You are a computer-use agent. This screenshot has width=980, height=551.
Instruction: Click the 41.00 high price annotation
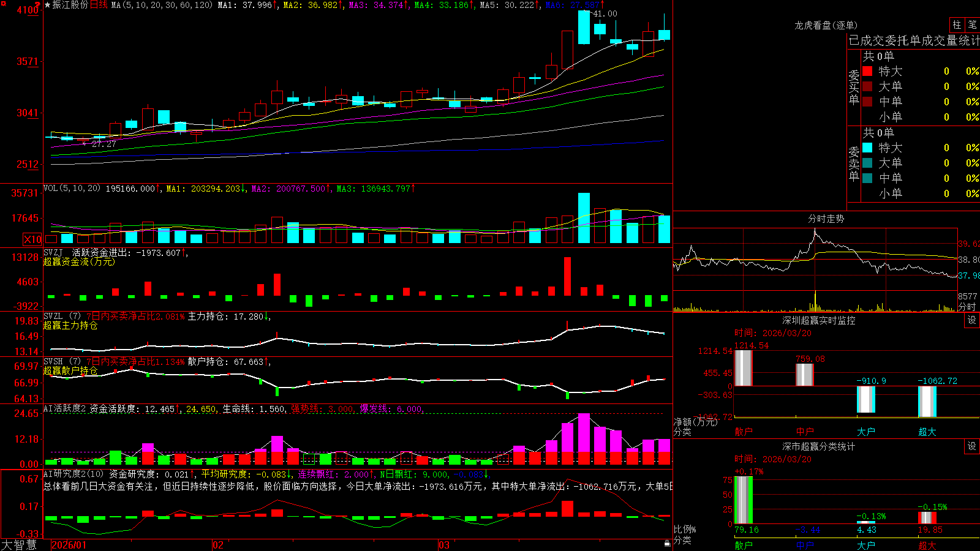tap(605, 13)
